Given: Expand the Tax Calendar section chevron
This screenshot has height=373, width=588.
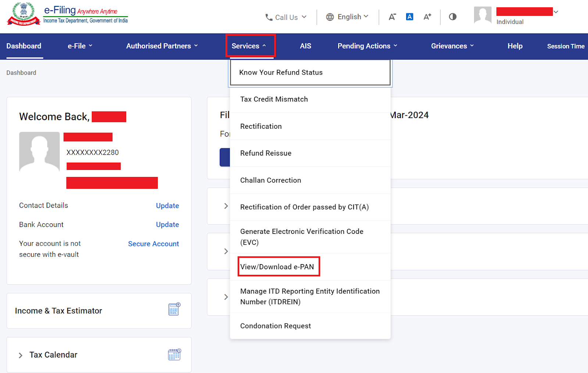Looking at the screenshot, I should pyautogui.click(x=21, y=355).
